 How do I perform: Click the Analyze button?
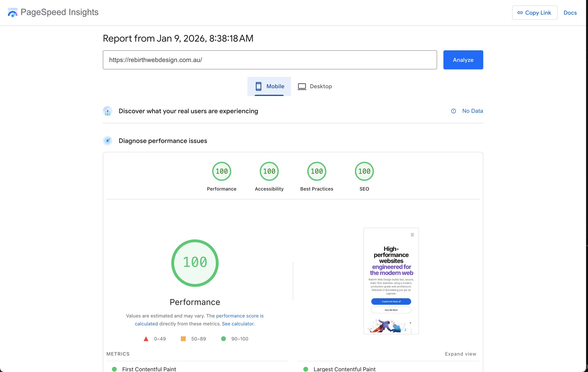463,60
